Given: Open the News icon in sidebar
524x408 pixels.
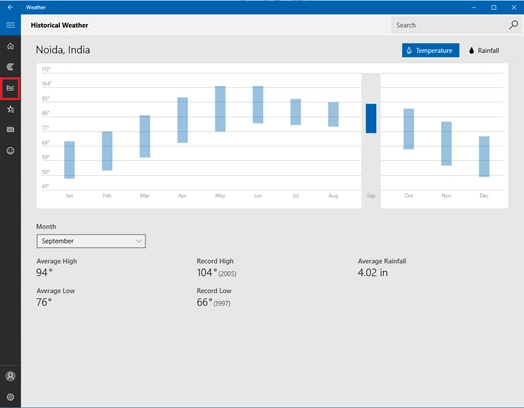Looking at the screenshot, I should click(x=10, y=130).
